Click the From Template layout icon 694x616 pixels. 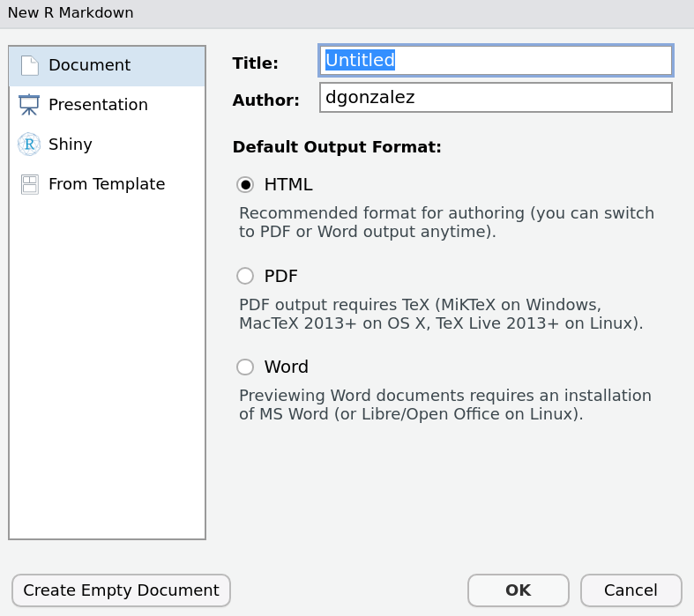coord(29,184)
